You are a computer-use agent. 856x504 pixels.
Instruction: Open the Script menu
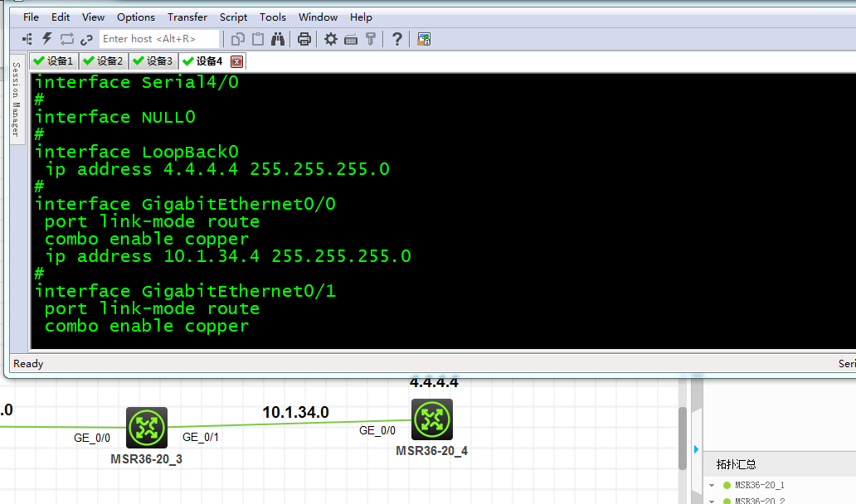click(x=233, y=17)
